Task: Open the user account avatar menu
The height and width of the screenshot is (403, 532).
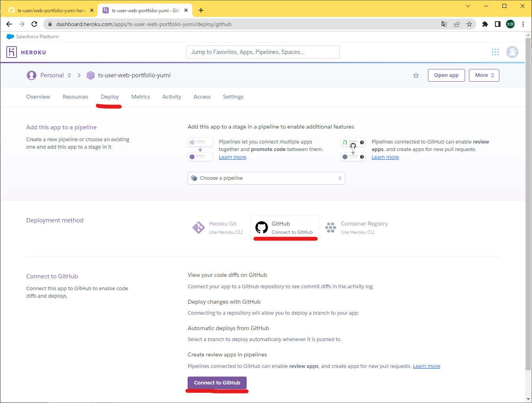Action: coord(512,52)
